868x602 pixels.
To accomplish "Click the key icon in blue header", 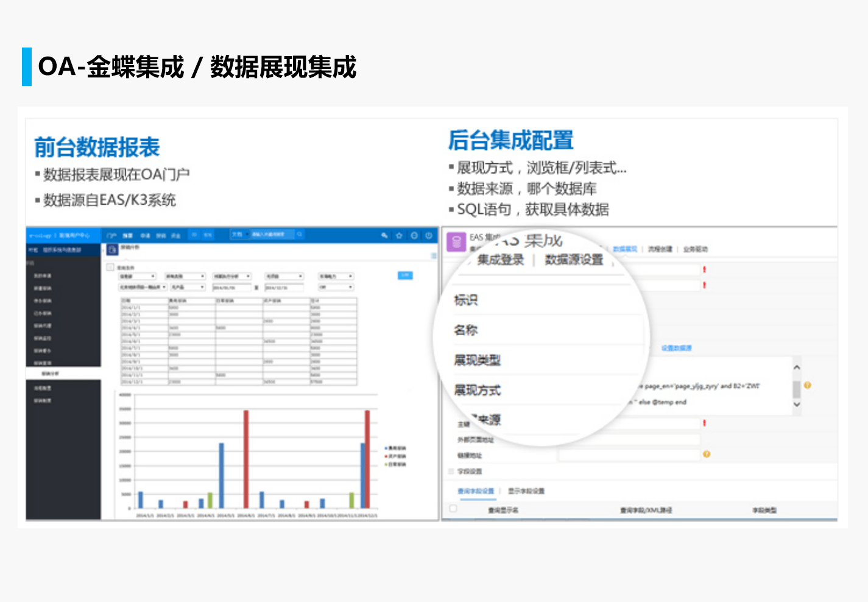I will tap(384, 235).
